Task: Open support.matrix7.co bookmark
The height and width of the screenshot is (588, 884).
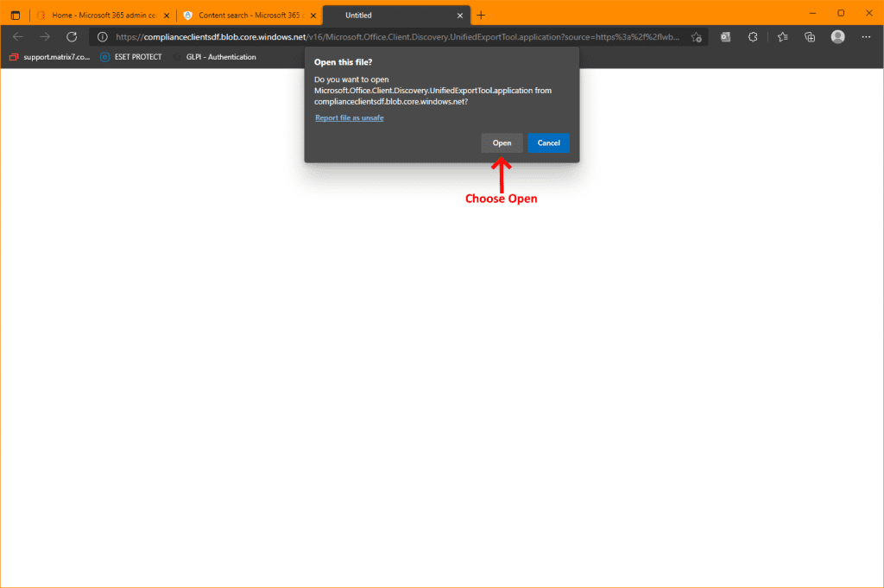Action: (x=49, y=57)
